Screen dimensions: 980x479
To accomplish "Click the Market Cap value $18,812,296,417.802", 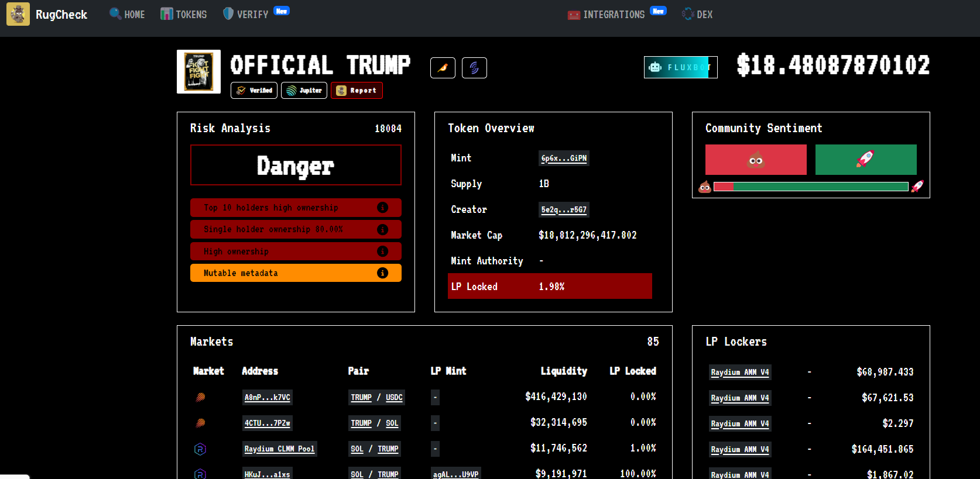I will point(588,235).
